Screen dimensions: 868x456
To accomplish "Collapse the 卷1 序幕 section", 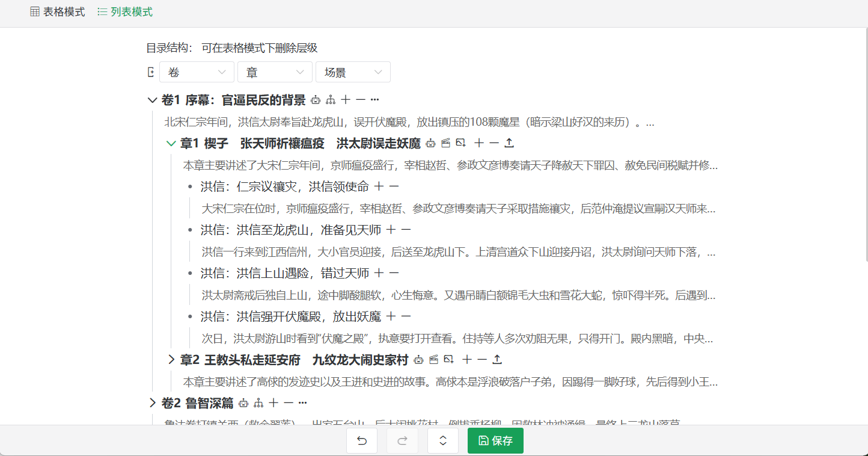I will (x=153, y=100).
